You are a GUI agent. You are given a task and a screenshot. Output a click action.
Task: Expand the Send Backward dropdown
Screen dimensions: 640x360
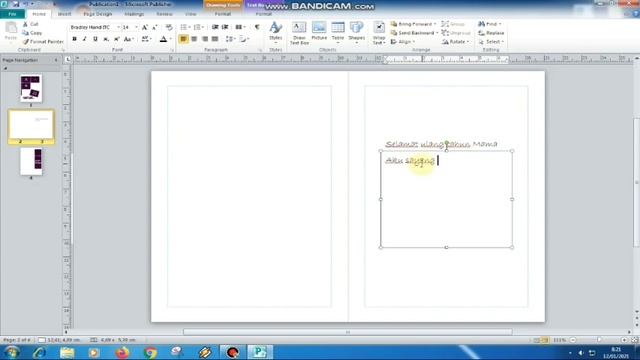[x=437, y=33]
